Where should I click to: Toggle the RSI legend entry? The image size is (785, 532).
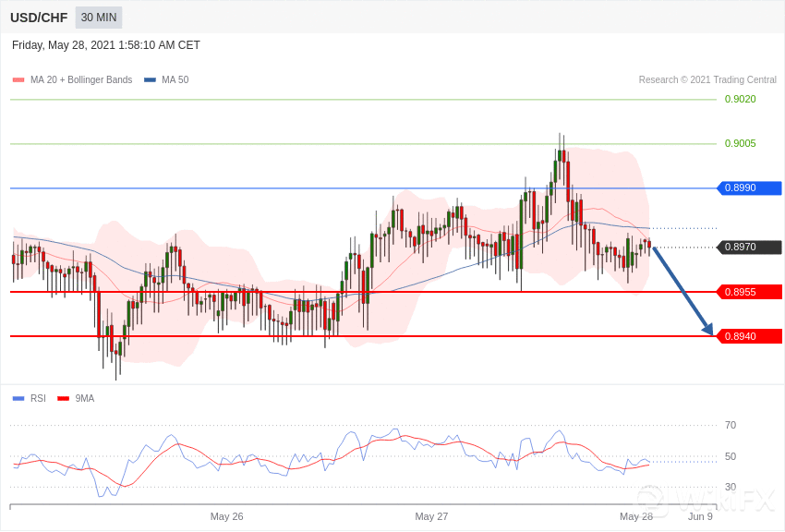tap(38, 399)
